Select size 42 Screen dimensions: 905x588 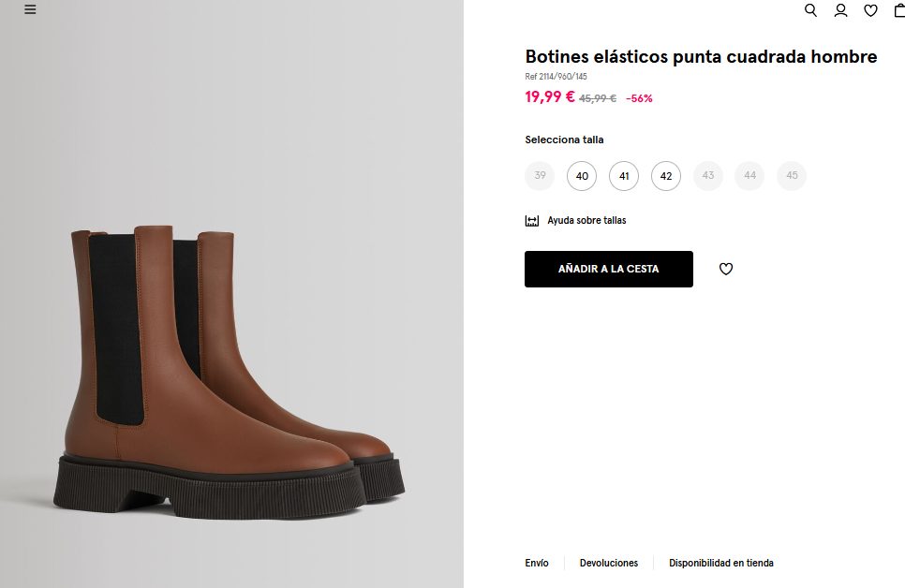click(666, 176)
